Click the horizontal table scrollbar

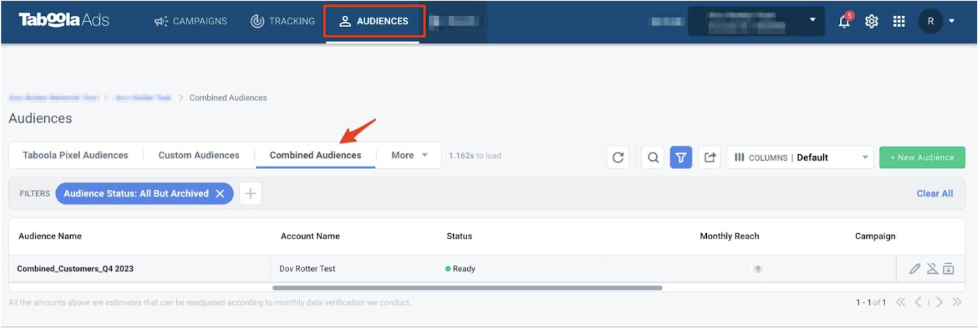pos(467,288)
